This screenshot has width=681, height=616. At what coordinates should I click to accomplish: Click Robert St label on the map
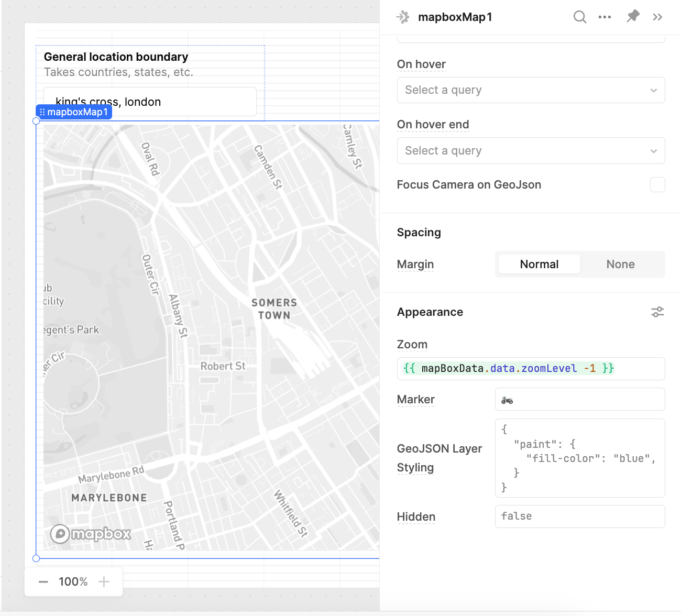[x=223, y=366]
